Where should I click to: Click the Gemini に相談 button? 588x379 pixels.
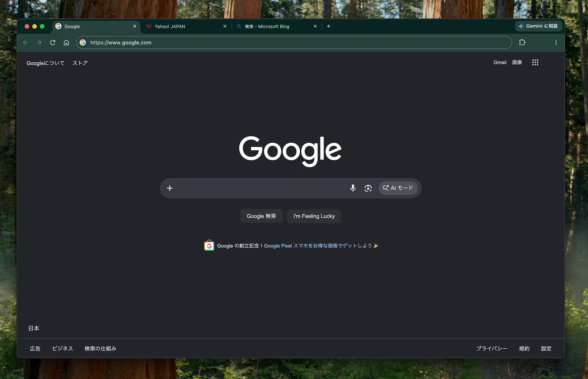[539, 26]
